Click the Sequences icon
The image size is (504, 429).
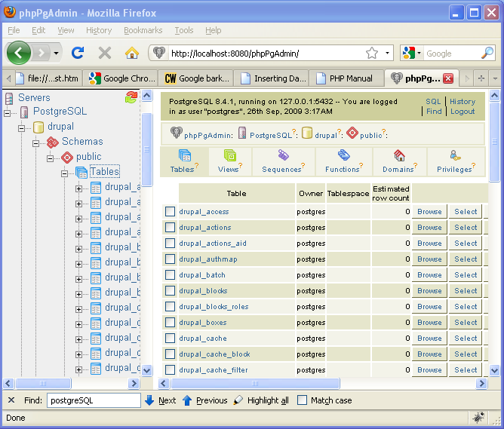pos(283,155)
